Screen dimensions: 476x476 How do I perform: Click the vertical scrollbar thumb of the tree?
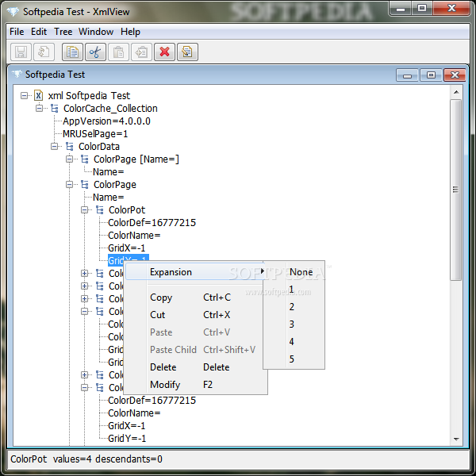tap(456, 190)
